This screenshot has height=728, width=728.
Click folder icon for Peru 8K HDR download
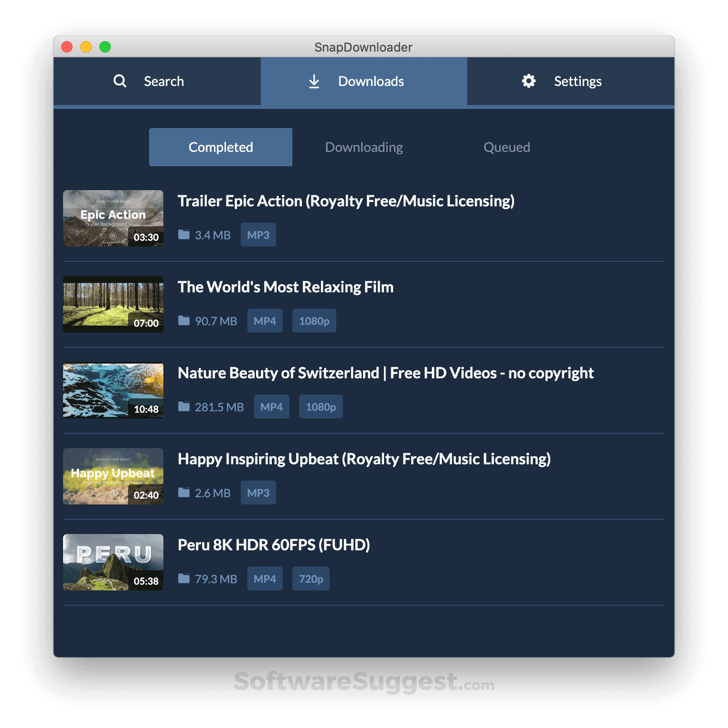point(184,578)
